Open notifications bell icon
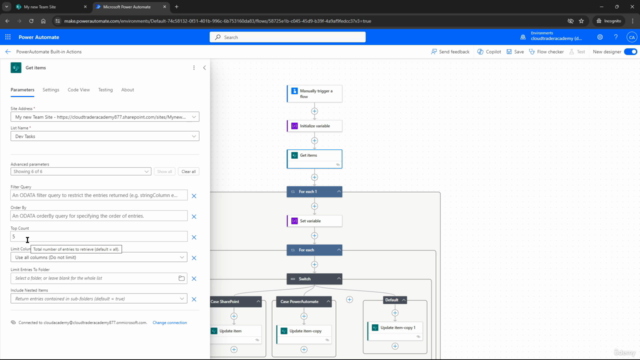Image resolution: width=640 pixels, height=360 pixels. pyautogui.click(x=523, y=37)
